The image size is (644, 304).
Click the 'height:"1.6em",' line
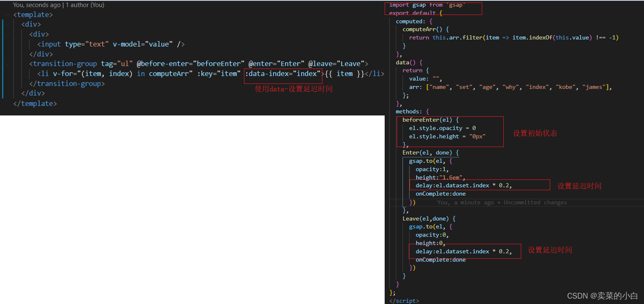[441, 178]
